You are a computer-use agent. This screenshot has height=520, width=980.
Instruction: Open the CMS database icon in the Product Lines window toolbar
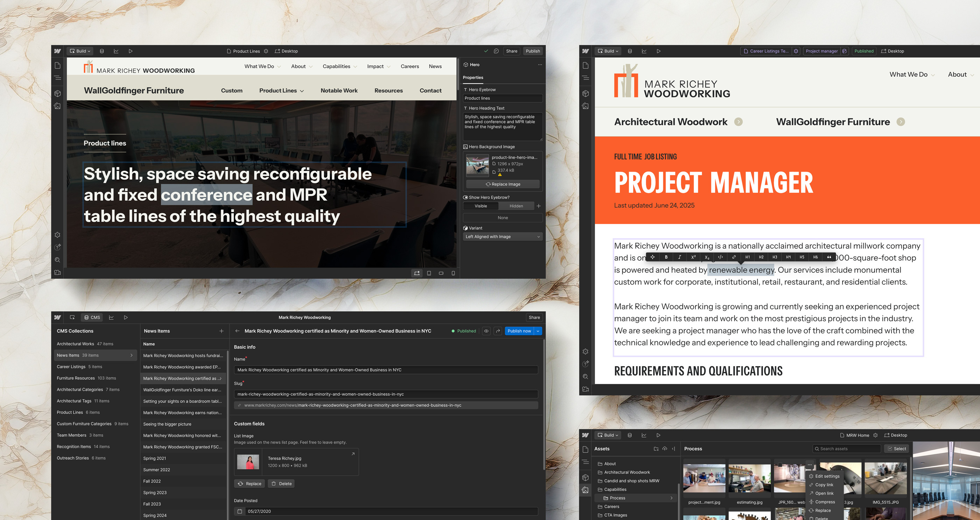tap(102, 51)
